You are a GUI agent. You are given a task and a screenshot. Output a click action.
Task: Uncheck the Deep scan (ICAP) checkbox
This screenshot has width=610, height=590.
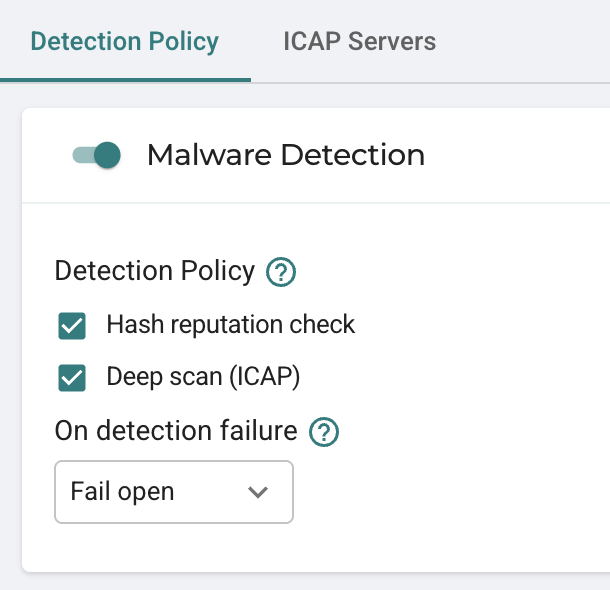(x=72, y=378)
